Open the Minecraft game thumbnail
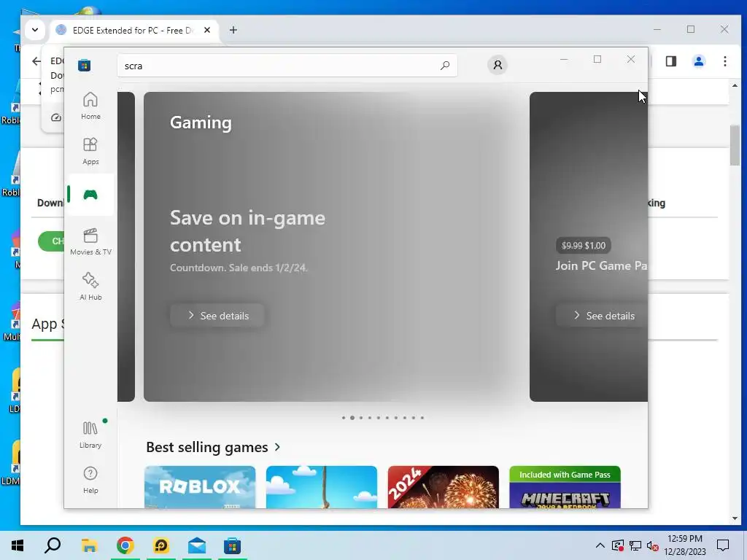This screenshot has height=560, width=747. tap(565, 486)
